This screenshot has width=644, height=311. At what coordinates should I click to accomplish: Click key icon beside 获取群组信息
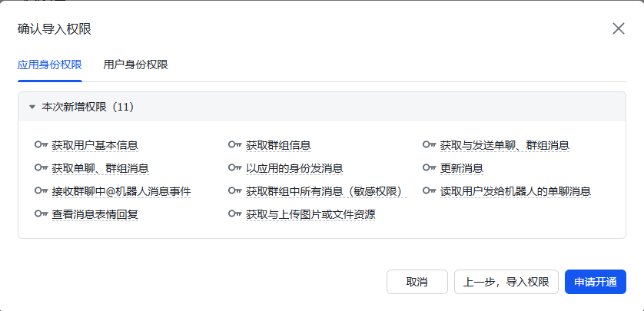[x=235, y=144]
